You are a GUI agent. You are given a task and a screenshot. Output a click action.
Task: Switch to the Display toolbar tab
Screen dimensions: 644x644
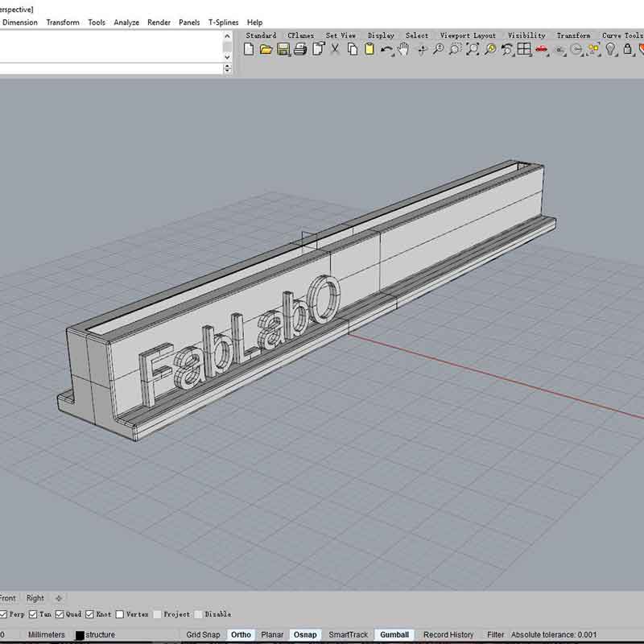point(381,35)
